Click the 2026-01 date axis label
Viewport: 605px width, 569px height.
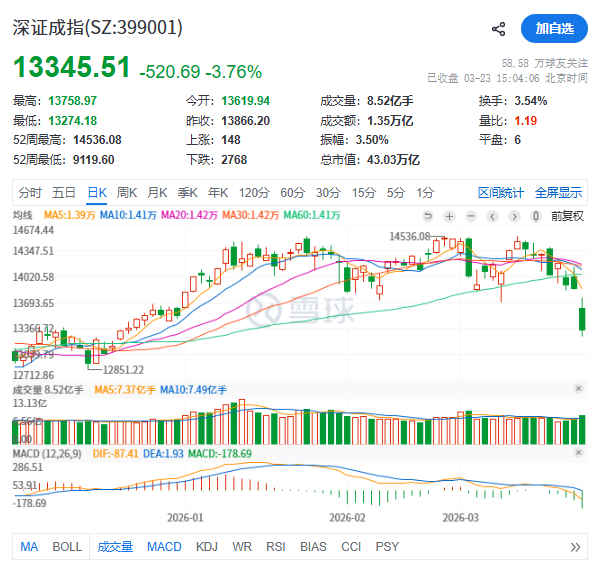[x=185, y=518]
